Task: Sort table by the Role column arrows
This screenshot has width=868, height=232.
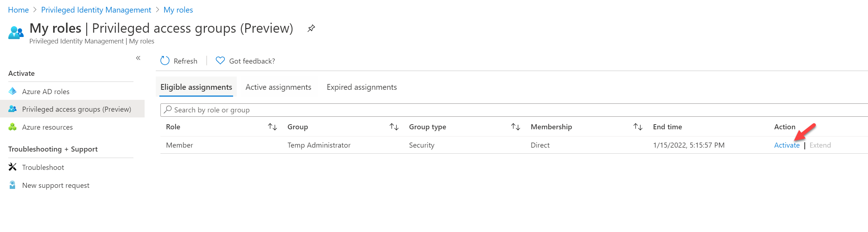Action: tap(272, 126)
